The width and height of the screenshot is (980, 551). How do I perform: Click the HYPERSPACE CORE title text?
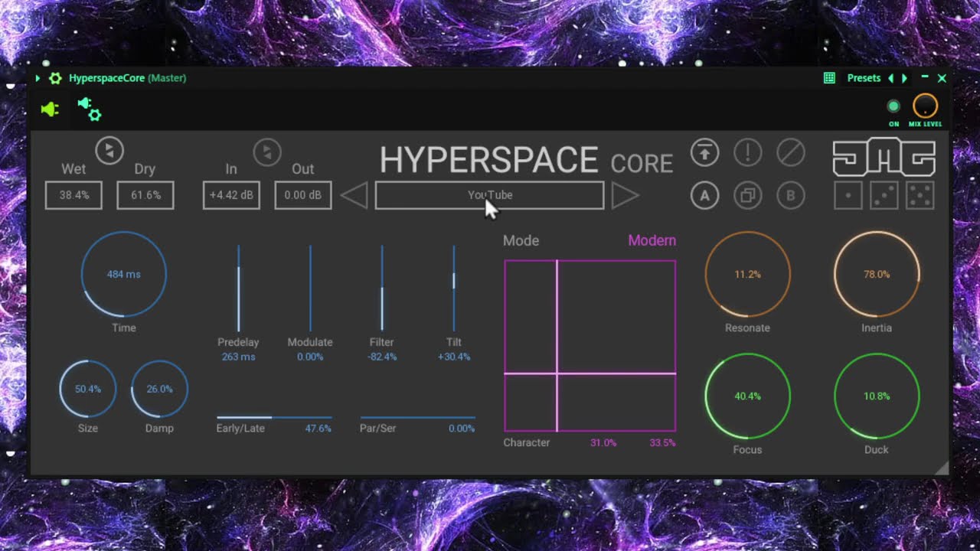[x=527, y=161]
